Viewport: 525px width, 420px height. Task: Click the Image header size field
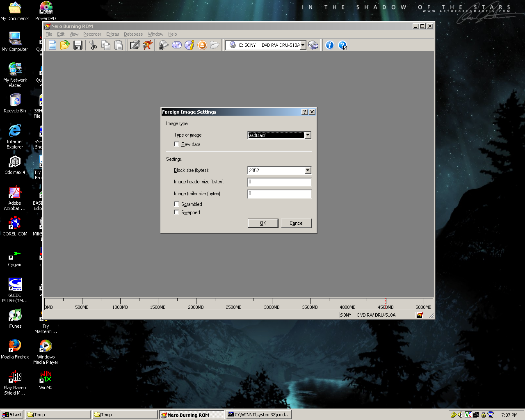pos(279,182)
